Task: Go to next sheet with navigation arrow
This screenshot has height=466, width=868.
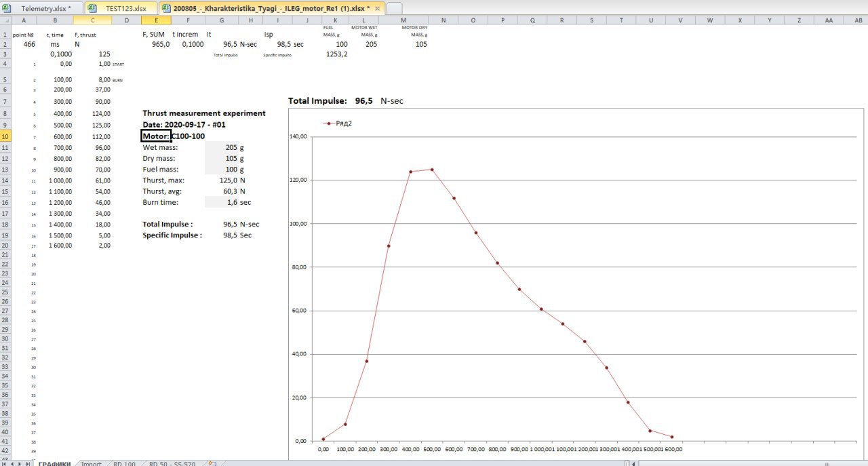Action: click(x=19, y=463)
